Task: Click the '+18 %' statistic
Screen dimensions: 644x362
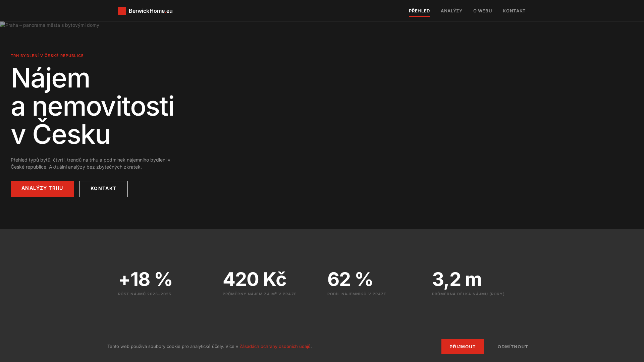Action: tap(145, 279)
